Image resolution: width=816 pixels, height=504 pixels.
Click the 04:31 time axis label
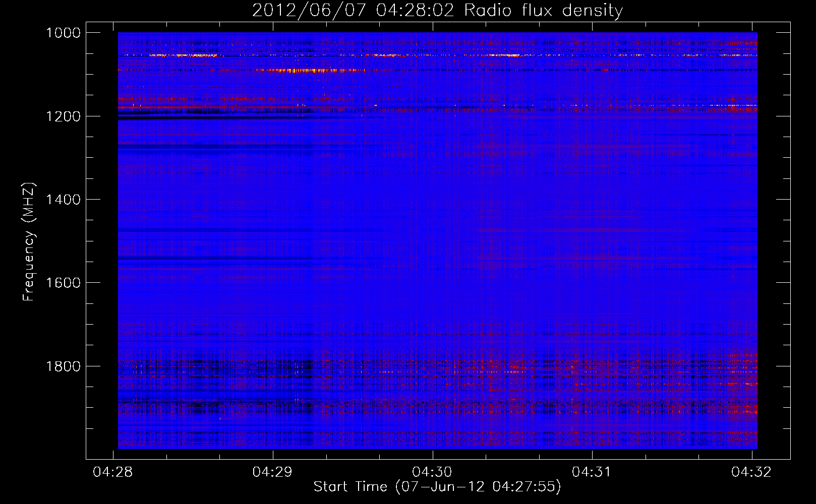pos(592,472)
